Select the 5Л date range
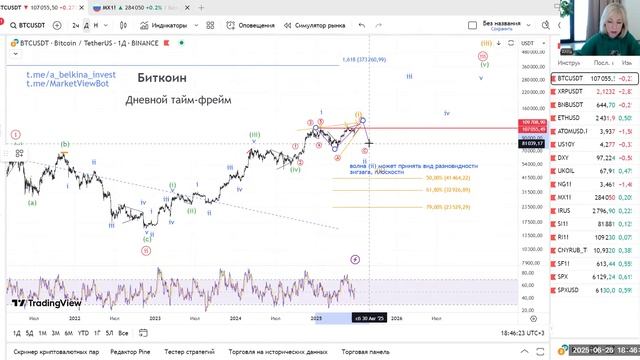Screen dimensions: 640x360 tap(109, 333)
